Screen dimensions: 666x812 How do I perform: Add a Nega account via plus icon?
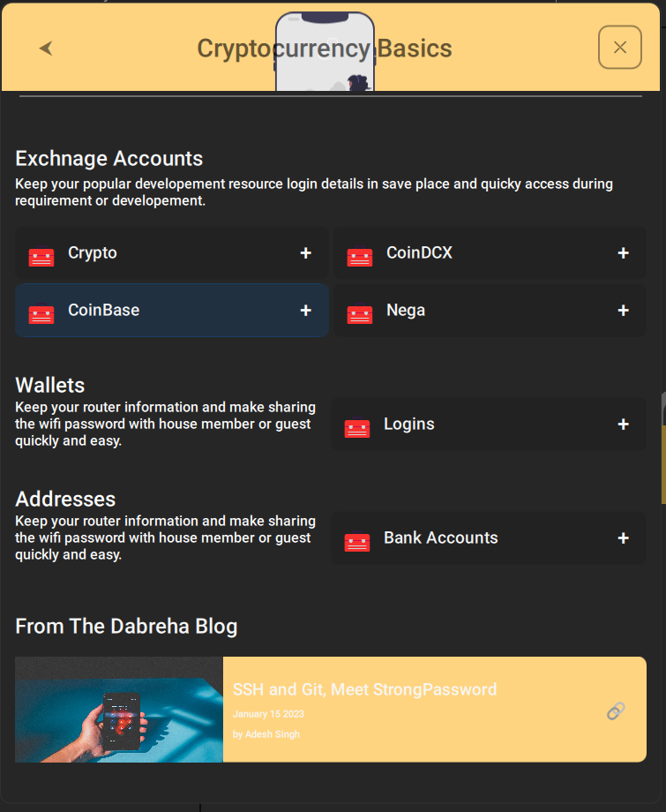point(624,310)
